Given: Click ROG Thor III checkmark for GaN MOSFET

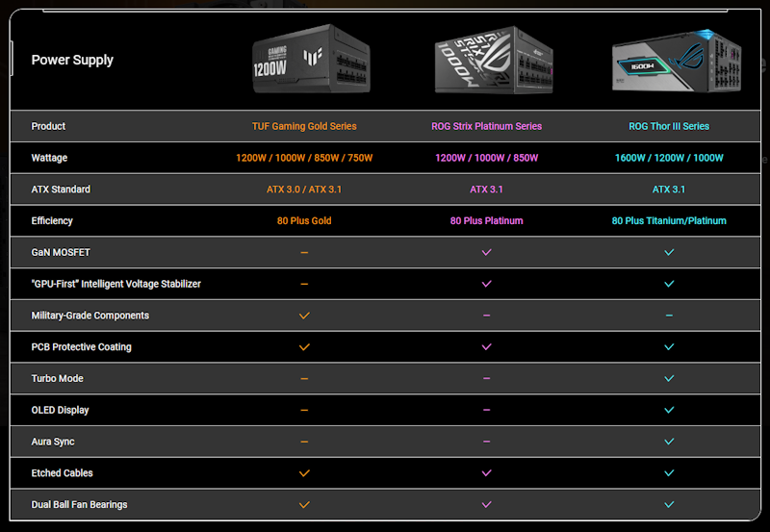Looking at the screenshot, I should click(669, 252).
